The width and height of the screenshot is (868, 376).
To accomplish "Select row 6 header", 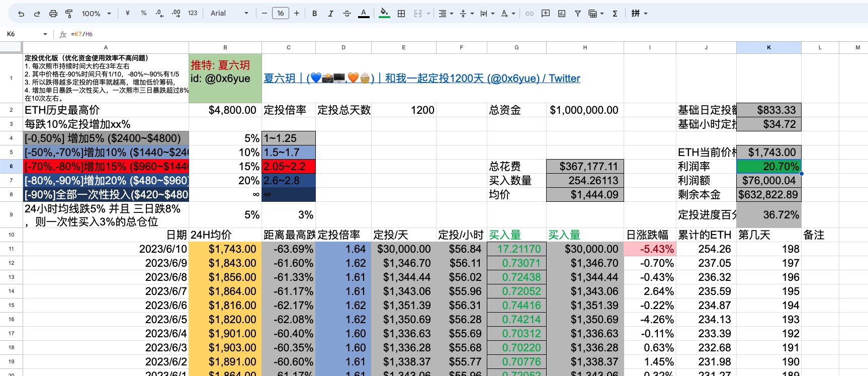I will pyautogui.click(x=11, y=166).
